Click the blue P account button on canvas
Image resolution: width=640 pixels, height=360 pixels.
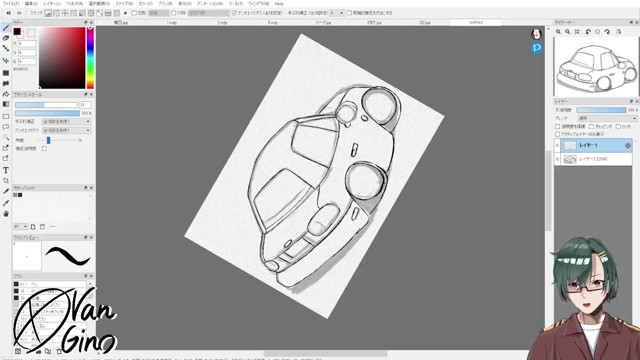coord(537,48)
